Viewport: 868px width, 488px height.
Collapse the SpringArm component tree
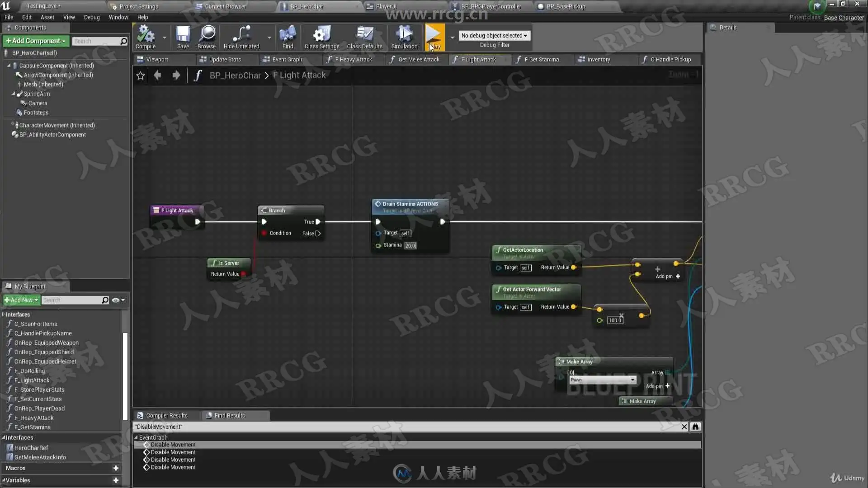coord(13,94)
